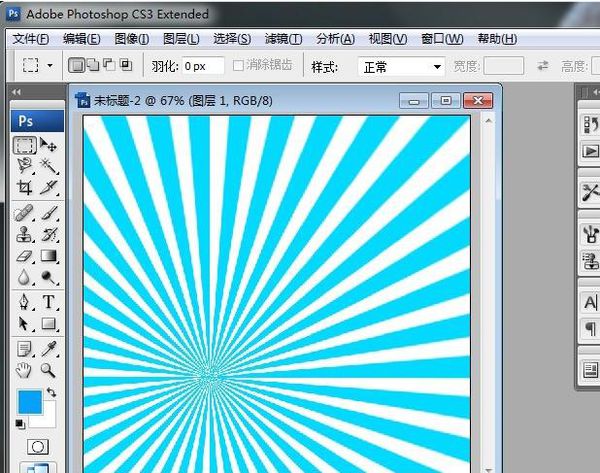Open the Clone Source panel icon

[590, 261]
